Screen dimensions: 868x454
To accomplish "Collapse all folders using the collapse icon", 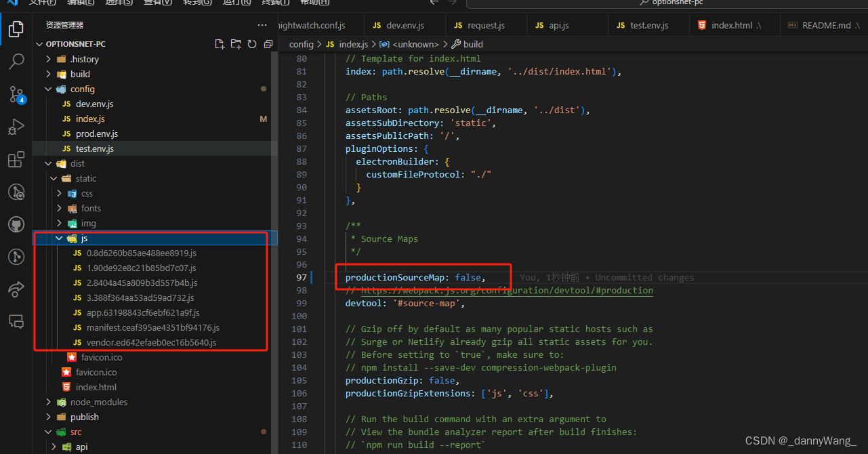I will pyautogui.click(x=268, y=43).
